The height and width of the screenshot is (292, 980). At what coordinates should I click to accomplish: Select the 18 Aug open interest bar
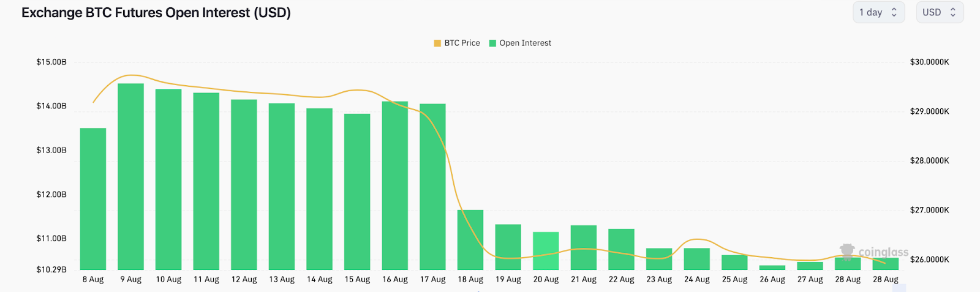click(470, 240)
